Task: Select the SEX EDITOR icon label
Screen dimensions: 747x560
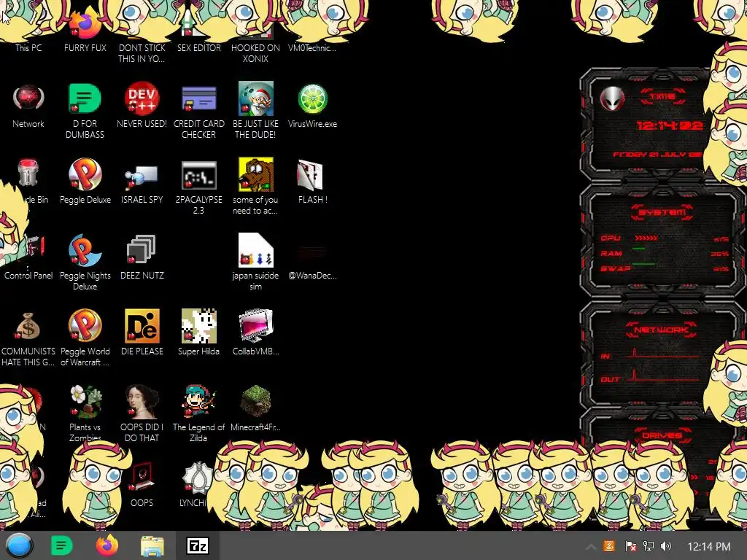Action: point(198,47)
